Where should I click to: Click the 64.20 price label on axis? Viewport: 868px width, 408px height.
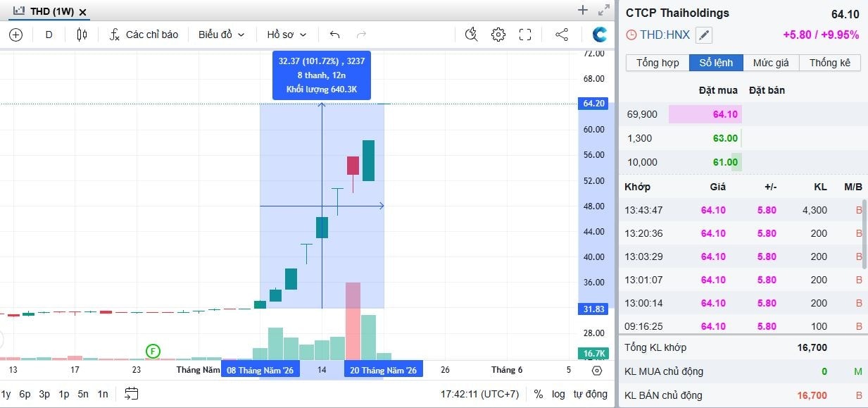[593, 104]
